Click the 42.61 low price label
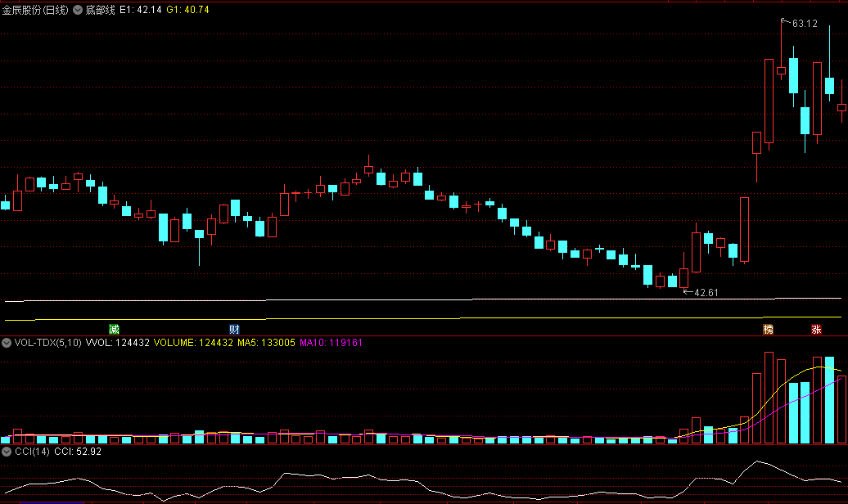 pos(706,293)
